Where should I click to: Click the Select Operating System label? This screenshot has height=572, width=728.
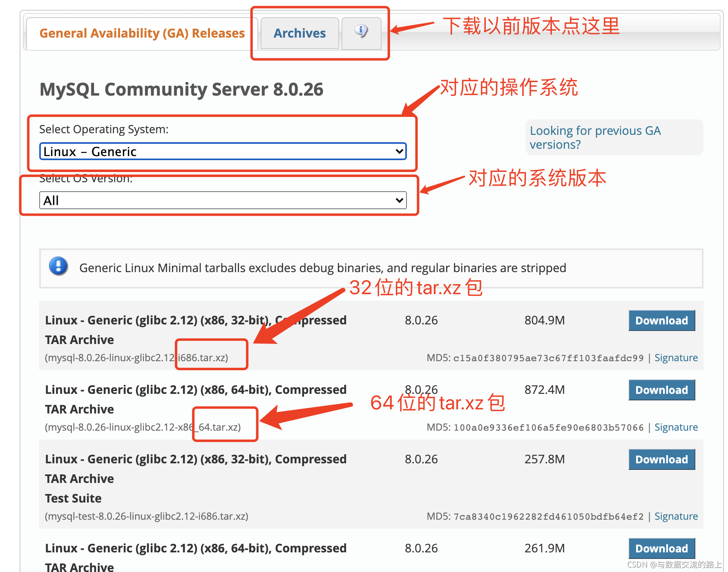pyautogui.click(x=104, y=130)
